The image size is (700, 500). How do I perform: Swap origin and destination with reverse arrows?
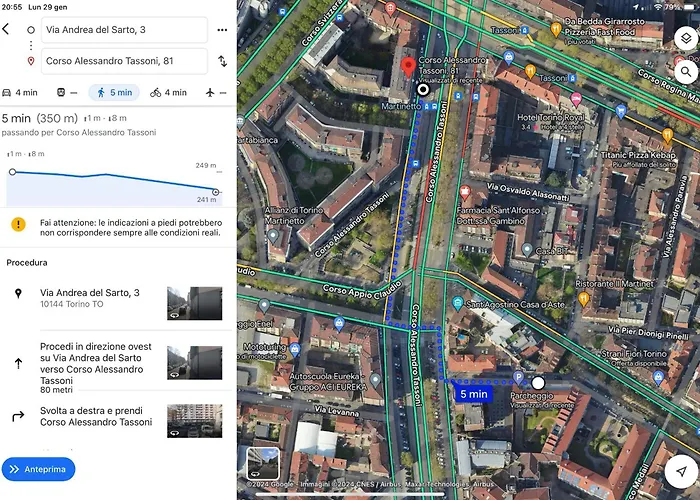click(222, 61)
